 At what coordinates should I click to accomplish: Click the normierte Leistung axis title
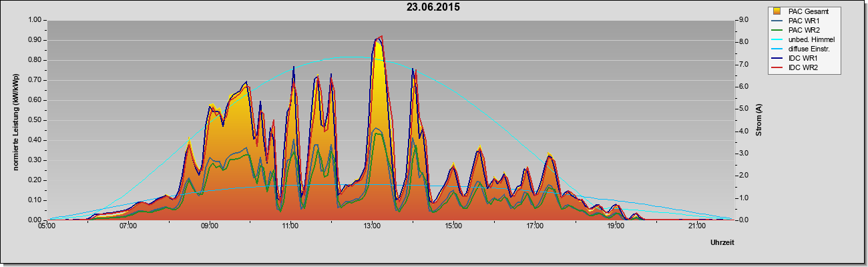(15, 120)
